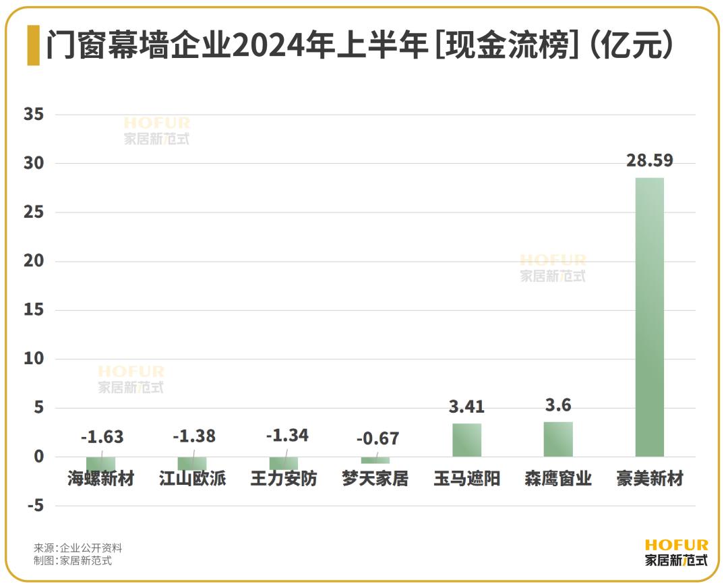
Task: Click the HOFUR 家居新范式 logo at bottom right
Action: [677, 553]
